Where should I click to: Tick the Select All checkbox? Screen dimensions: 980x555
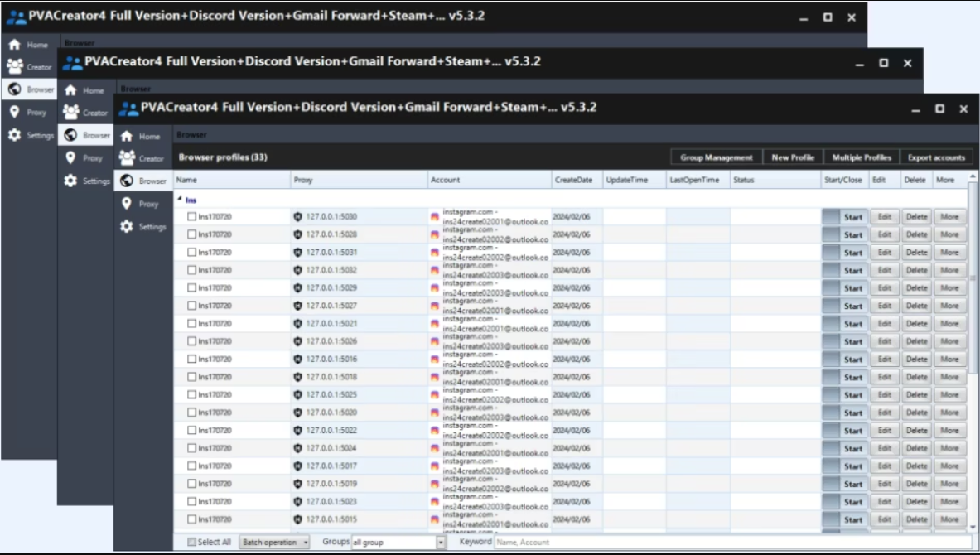tap(192, 542)
